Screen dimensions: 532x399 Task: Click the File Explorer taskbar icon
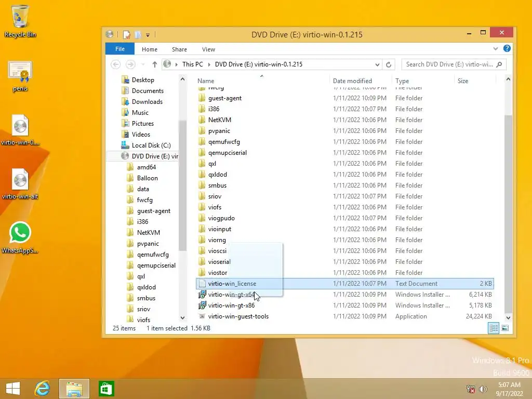click(x=74, y=389)
